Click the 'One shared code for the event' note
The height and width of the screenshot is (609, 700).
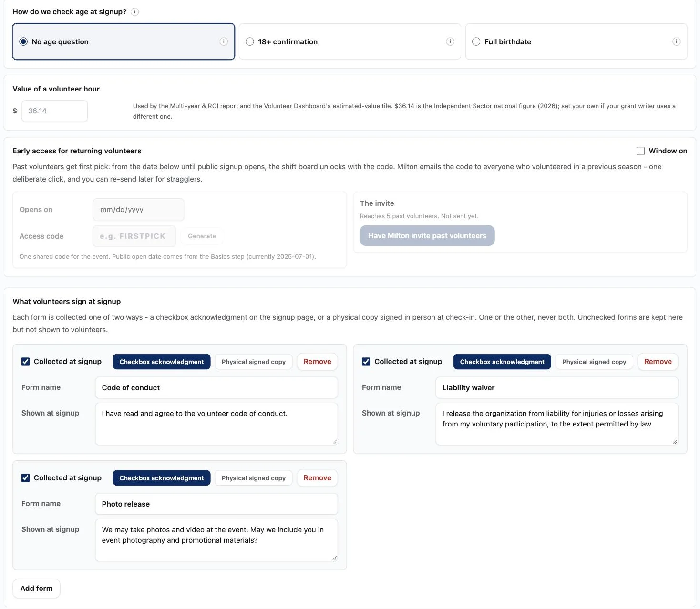coord(168,257)
